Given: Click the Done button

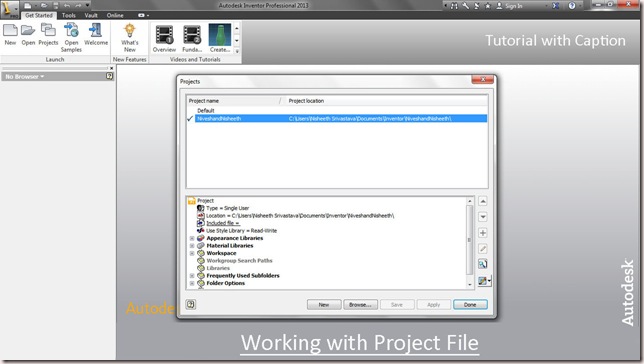Looking at the screenshot, I should (470, 304).
